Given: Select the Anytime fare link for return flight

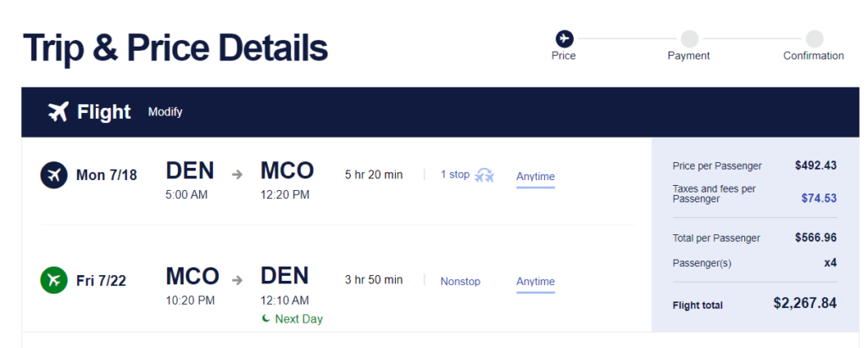Looking at the screenshot, I should (536, 282).
